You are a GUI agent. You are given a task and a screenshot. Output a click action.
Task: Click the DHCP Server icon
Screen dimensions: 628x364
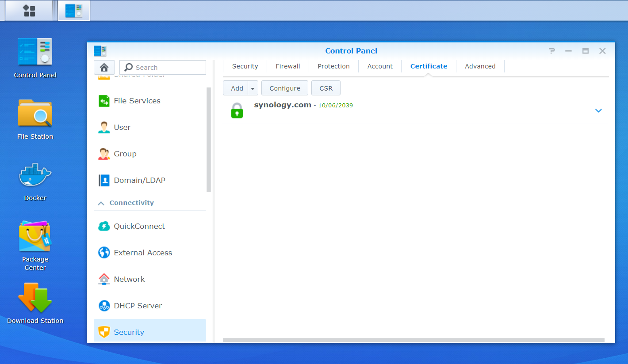[x=104, y=306]
